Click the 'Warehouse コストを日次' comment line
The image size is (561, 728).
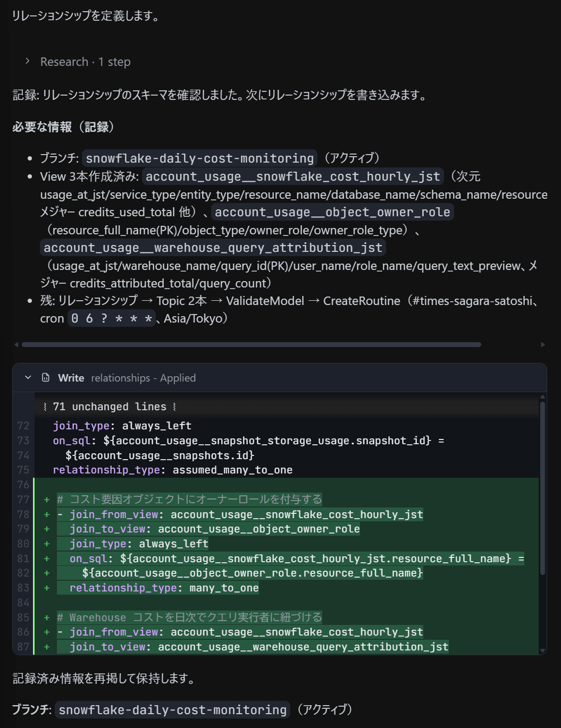coord(189,617)
